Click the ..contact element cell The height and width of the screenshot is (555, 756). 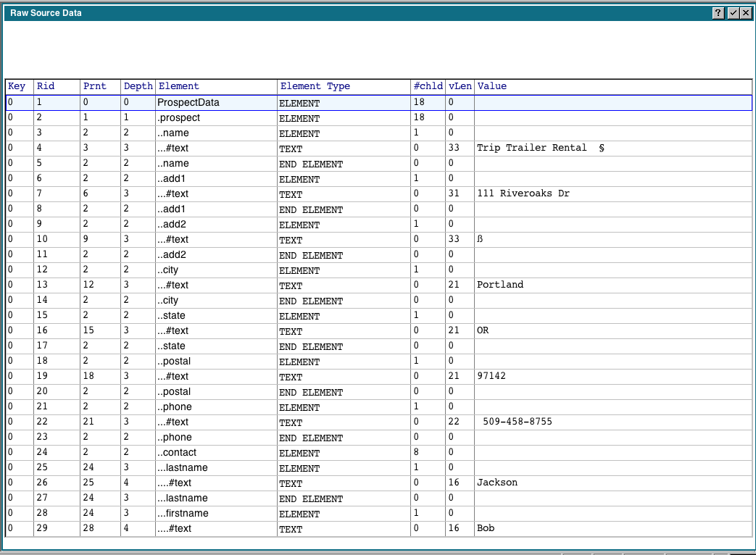pos(178,453)
